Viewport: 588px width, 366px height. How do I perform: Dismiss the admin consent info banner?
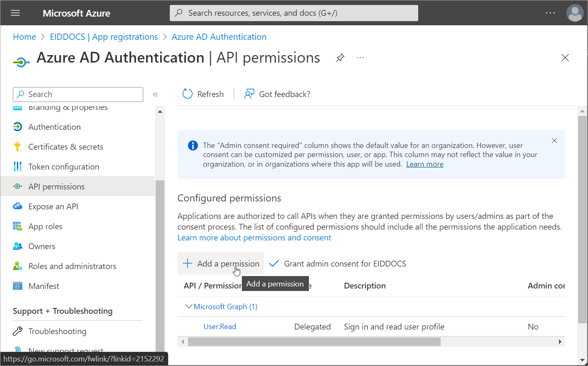click(554, 141)
